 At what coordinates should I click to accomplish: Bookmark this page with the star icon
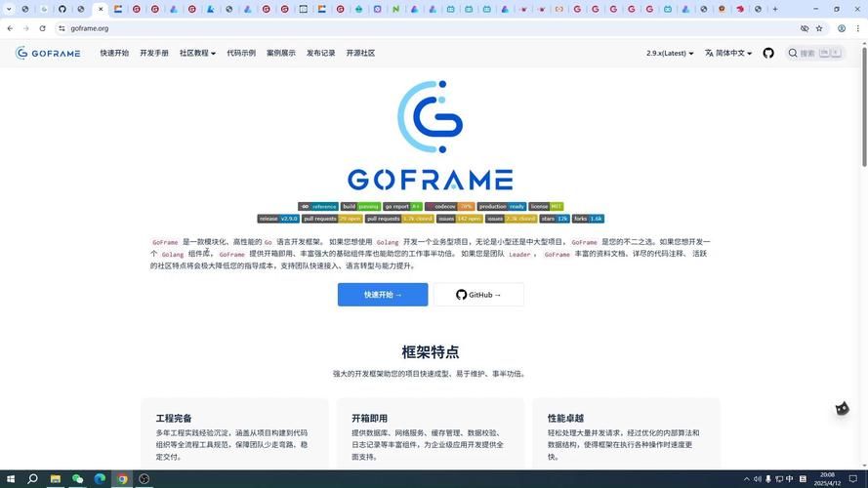[x=819, y=28]
